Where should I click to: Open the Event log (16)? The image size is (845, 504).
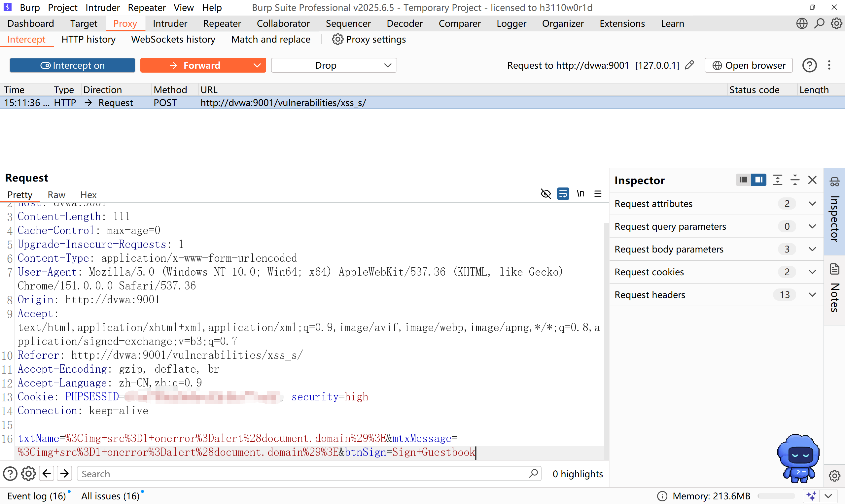click(37, 496)
